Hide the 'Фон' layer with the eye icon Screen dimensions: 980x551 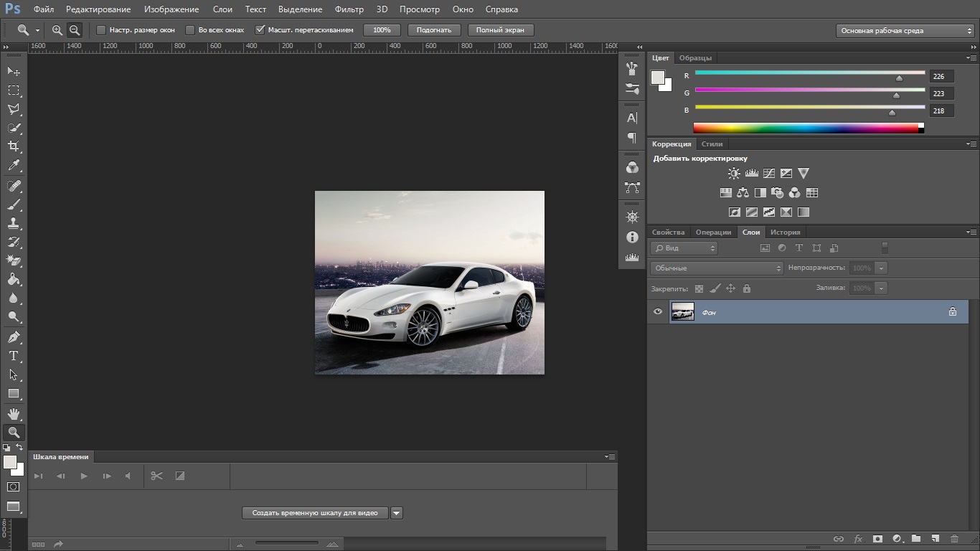(658, 311)
